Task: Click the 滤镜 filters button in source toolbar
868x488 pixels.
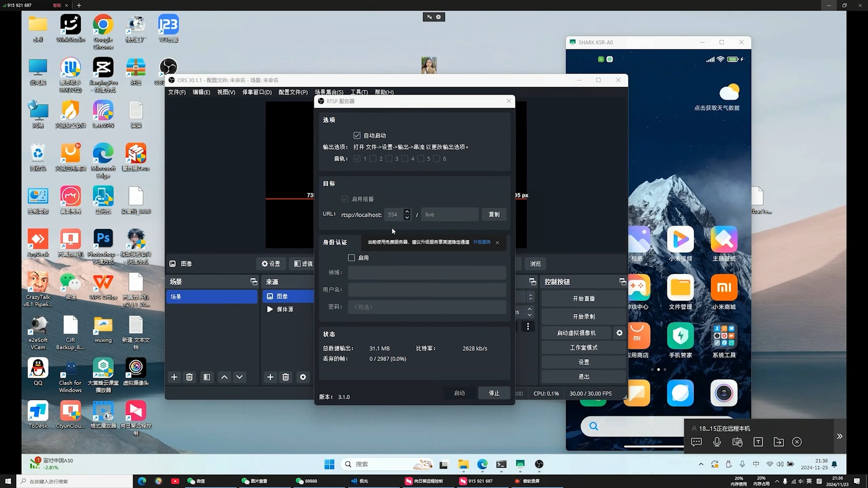Action: pos(303,263)
